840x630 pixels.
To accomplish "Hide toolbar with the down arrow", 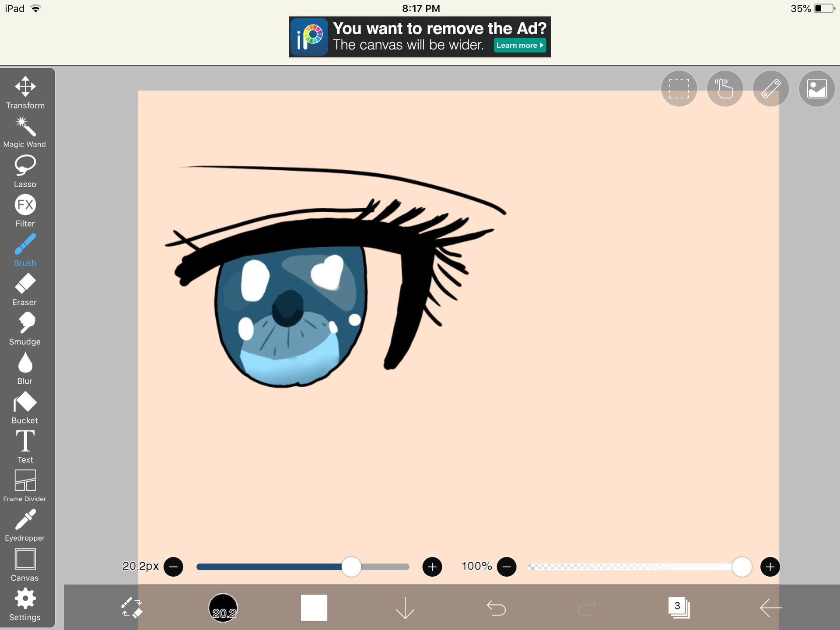I will click(x=405, y=608).
